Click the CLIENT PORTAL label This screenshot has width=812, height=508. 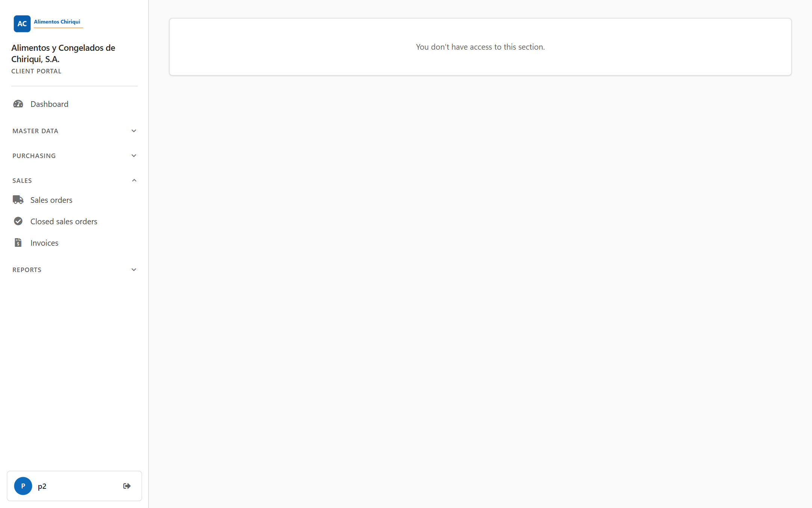pyautogui.click(x=36, y=71)
